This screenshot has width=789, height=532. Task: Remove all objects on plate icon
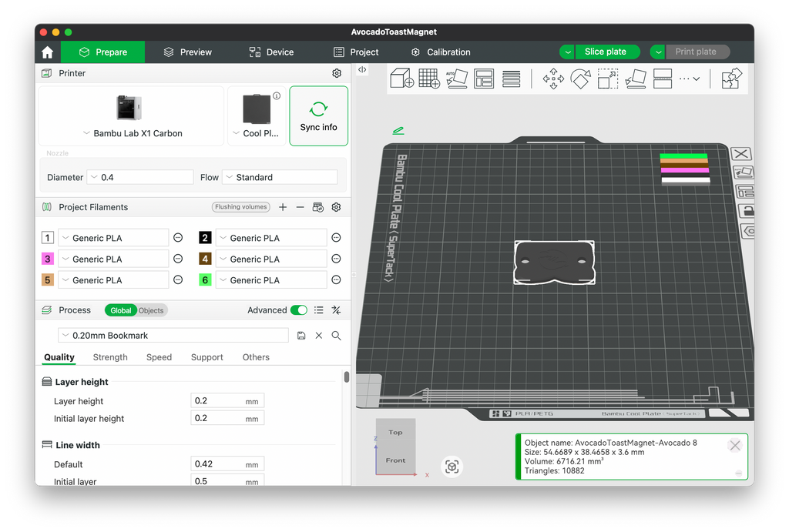pos(741,154)
